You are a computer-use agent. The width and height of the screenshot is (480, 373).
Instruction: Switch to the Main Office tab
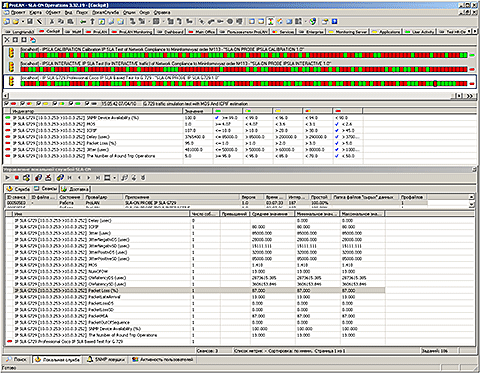(202, 32)
